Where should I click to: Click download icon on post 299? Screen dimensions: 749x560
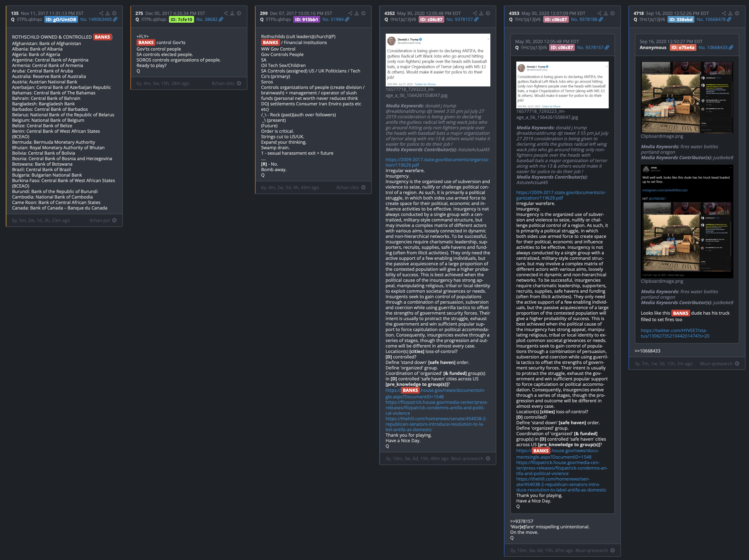click(357, 13)
